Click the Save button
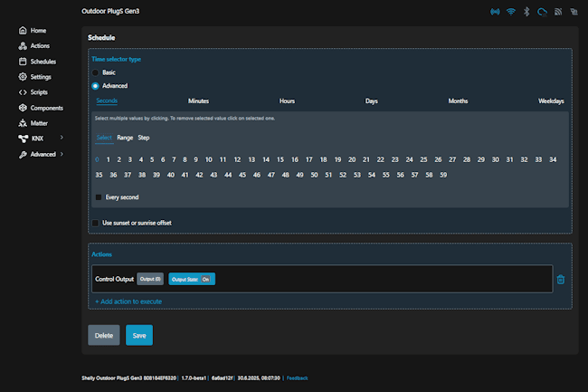 coord(139,335)
